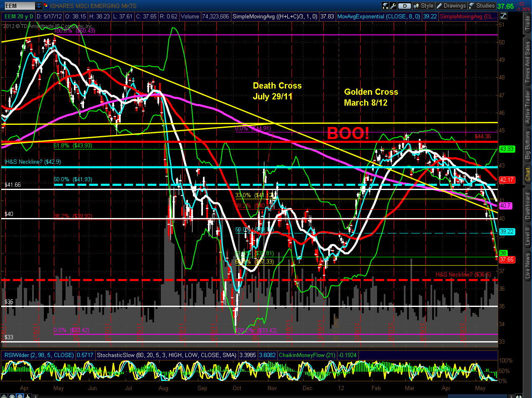Image resolution: width=532 pixels, height=398 pixels.
Task: Select the crosshair cursor icon
Action: [4, 396]
